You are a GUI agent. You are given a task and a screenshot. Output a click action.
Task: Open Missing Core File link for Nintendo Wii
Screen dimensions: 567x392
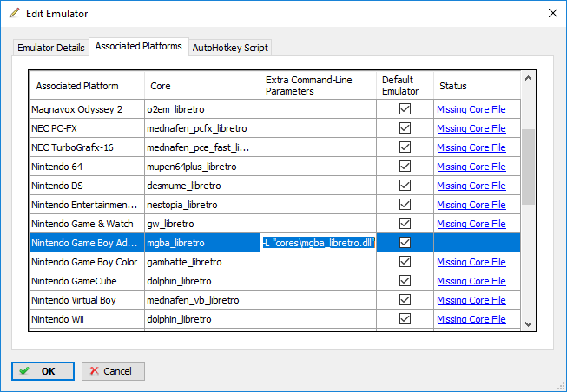click(x=471, y=319)
